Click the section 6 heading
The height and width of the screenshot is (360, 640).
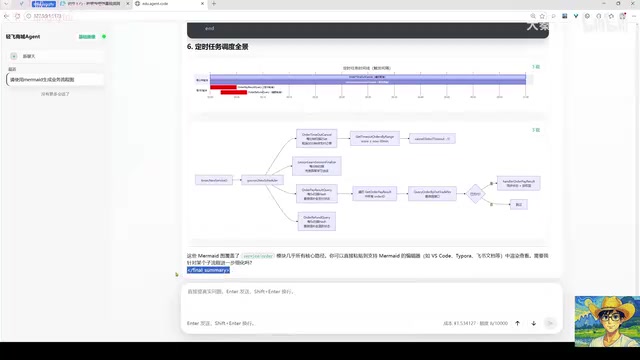218,47
